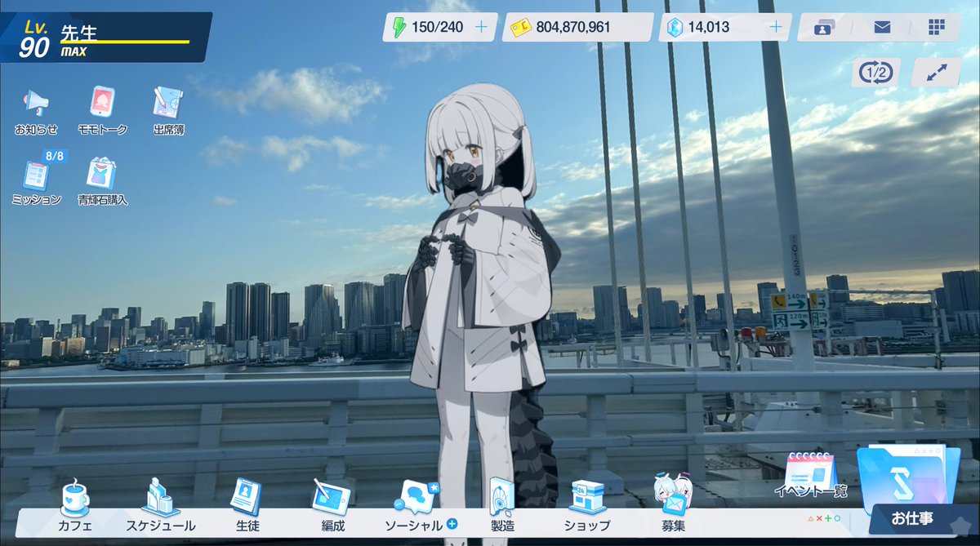Open the mail envelope inbox
Screen dimensions: 980x546
click(882, 27)
